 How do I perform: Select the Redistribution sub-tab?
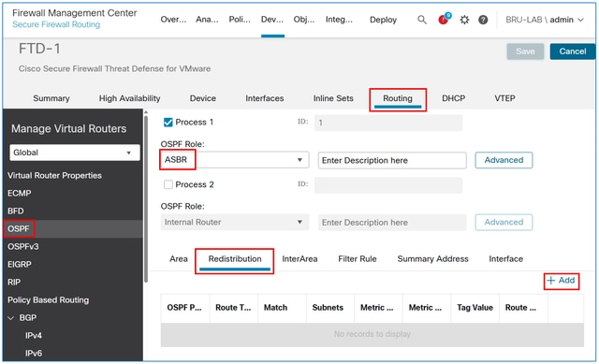235,260
